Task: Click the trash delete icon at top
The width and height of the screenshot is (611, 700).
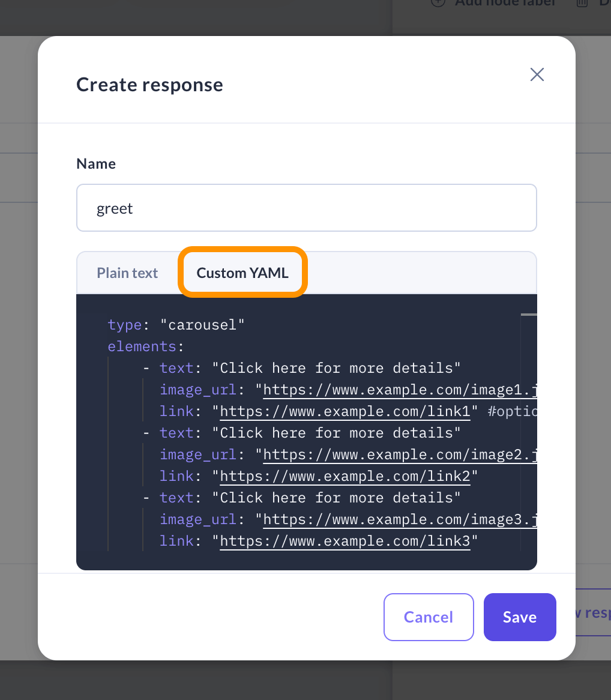Action: [582, 2]
